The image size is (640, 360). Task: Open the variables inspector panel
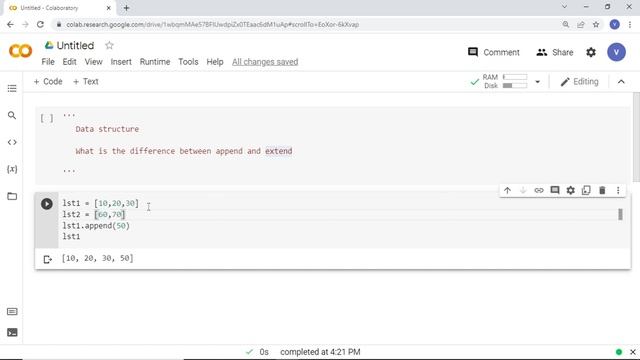(x=12, y=169)
